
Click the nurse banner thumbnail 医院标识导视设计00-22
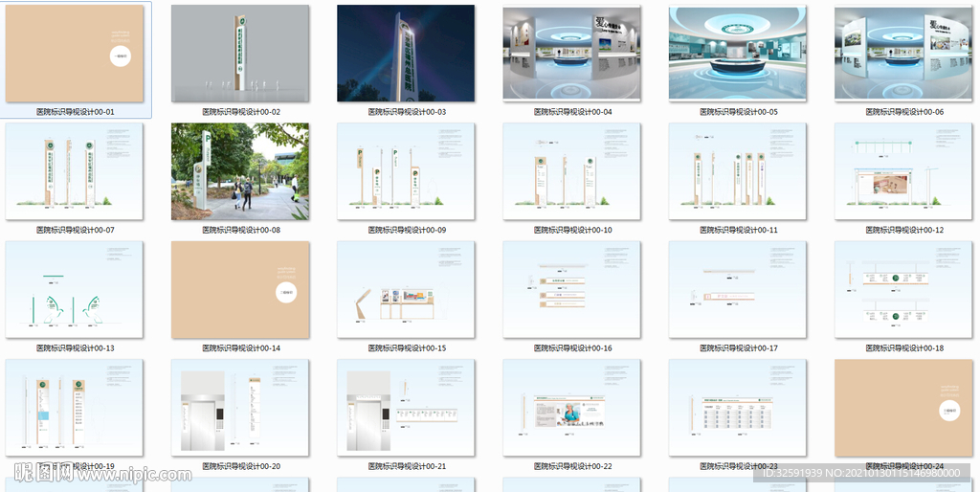pos(571,409)
